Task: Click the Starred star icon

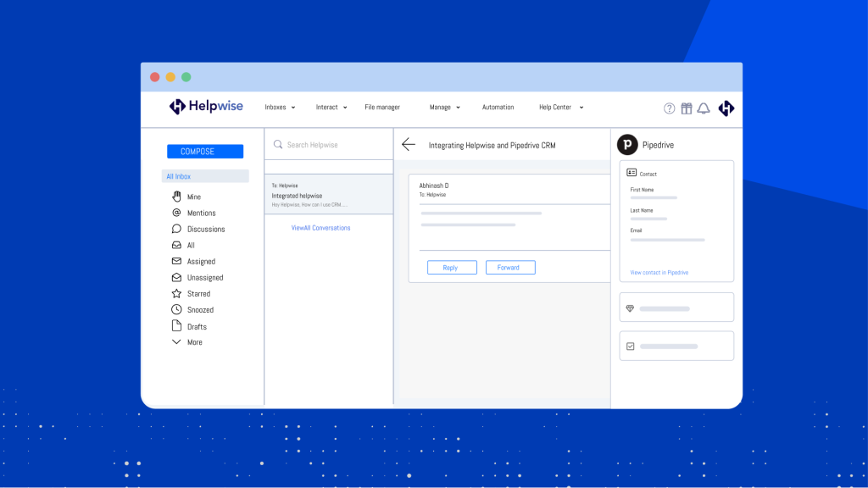Action: tap(175, 293)
